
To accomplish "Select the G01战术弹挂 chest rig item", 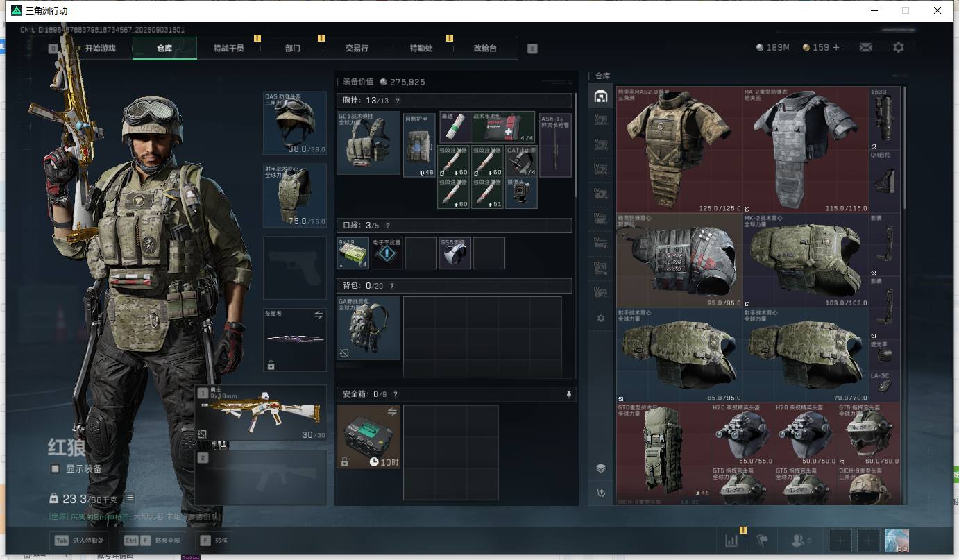I will tap(368, 143).
